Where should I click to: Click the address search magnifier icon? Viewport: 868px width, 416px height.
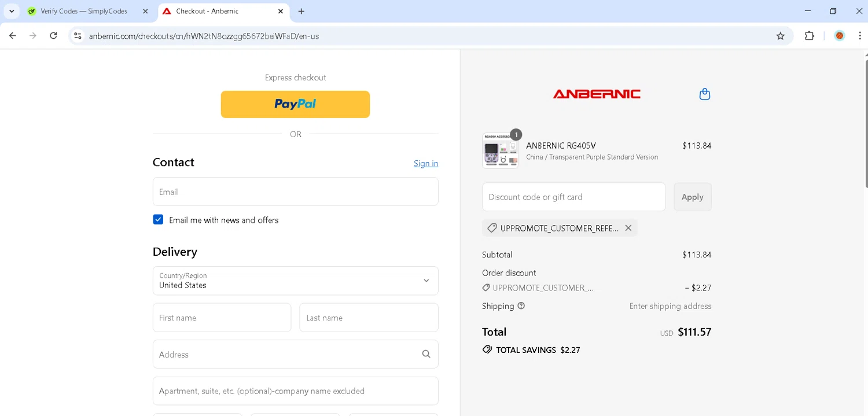(x=426, y=354)
